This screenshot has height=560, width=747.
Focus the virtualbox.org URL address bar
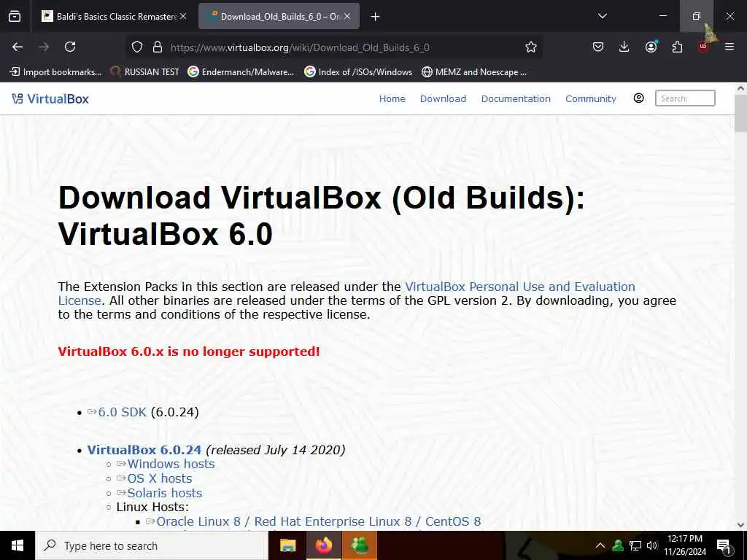[x=300, y=47]
